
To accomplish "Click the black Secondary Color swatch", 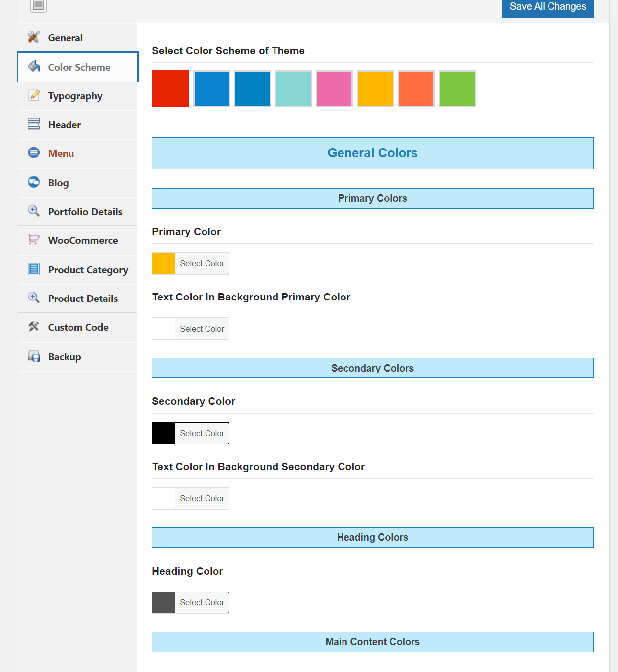I will click(x=163, y=433).
